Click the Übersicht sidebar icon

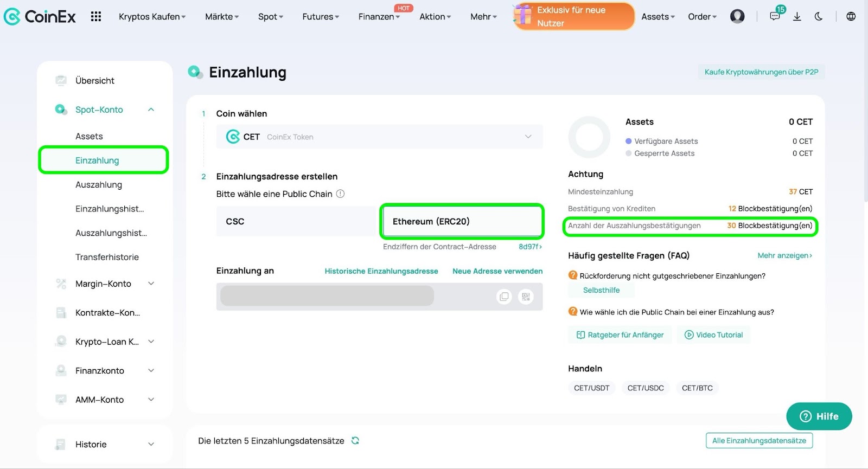(61, 81)
